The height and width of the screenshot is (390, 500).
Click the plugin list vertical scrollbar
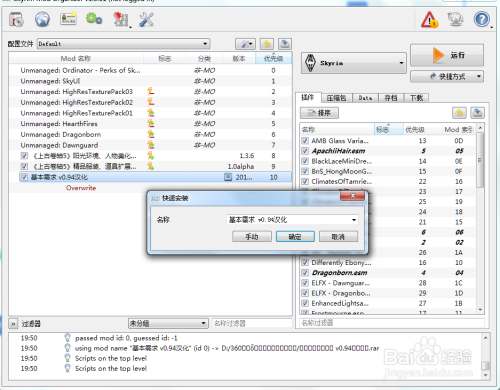pos(480,219)
